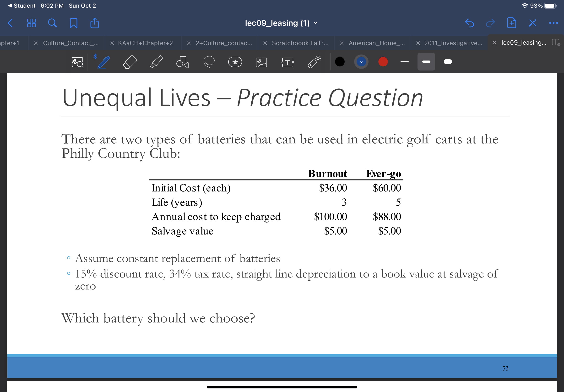Activate the laser pointer tool

tap(314, 62)
